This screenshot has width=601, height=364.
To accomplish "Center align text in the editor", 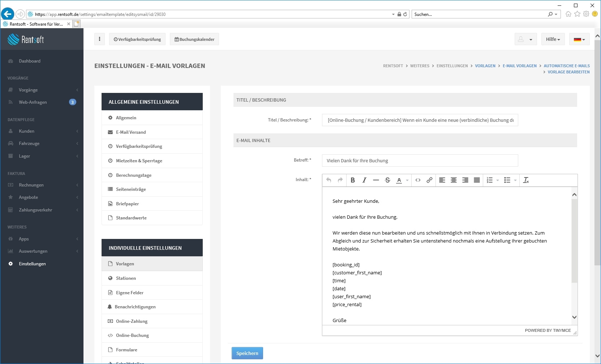I will (x=454, y=180).
